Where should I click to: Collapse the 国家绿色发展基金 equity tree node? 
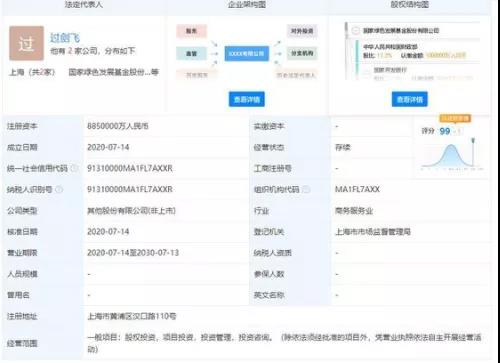[x=355, y=31]
